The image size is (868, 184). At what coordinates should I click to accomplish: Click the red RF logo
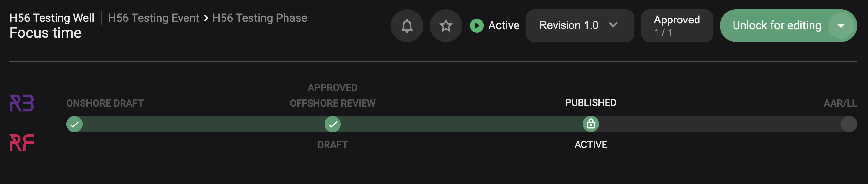click(21, 142)
